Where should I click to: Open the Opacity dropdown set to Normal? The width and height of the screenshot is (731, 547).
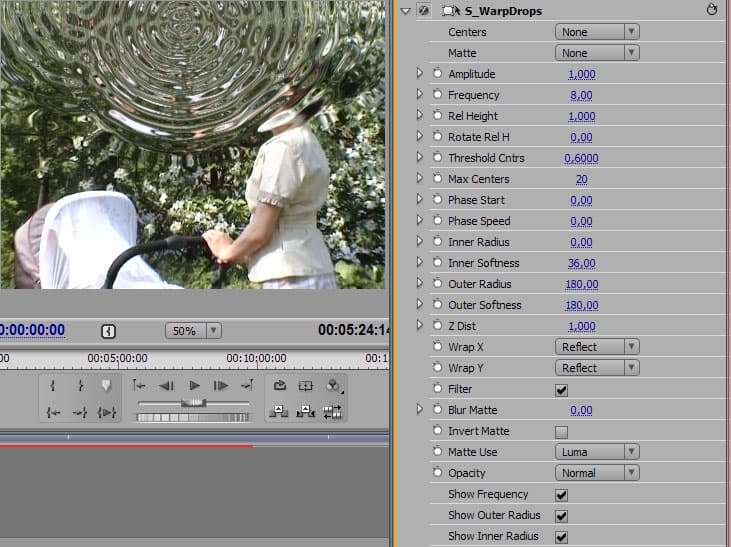597,472
